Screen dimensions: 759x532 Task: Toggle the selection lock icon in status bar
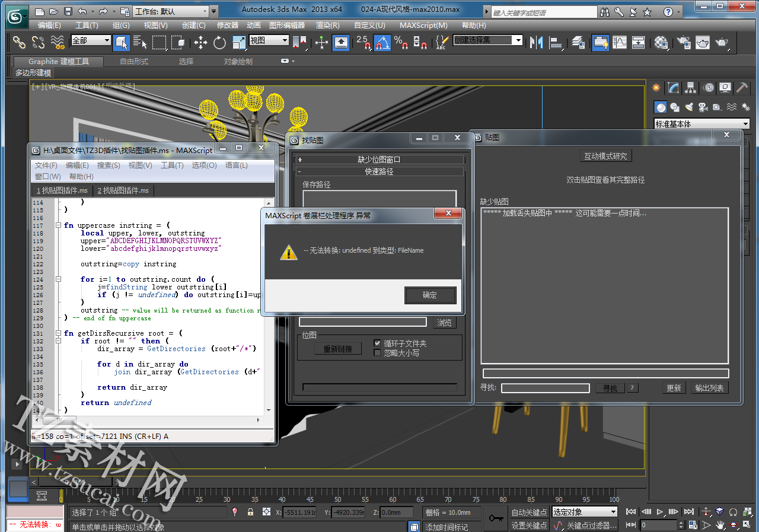click(250, 512)
